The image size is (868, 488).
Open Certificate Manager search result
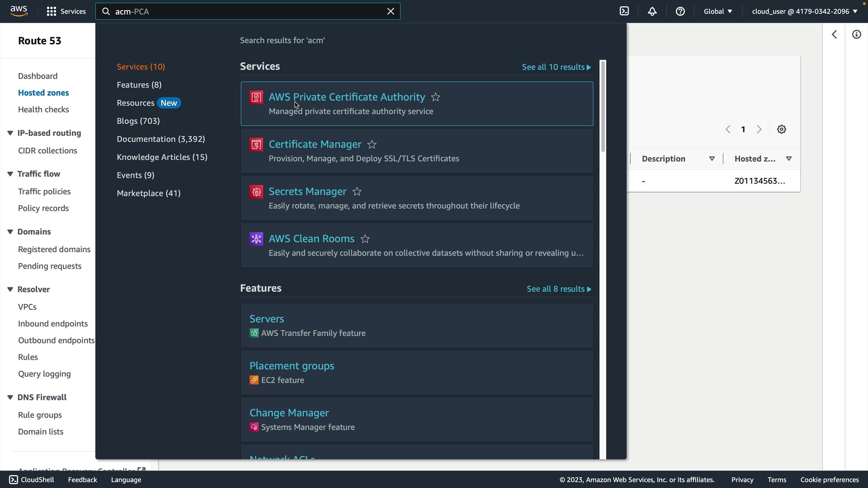tap(315, 144)
